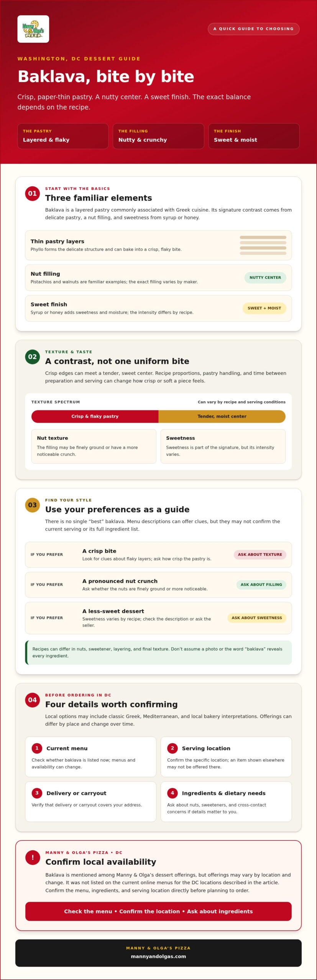The height and width of the screenshot is (980, 317).
Task: Click number 4 Ingredients badge
Action: click(x=172, y=793)
